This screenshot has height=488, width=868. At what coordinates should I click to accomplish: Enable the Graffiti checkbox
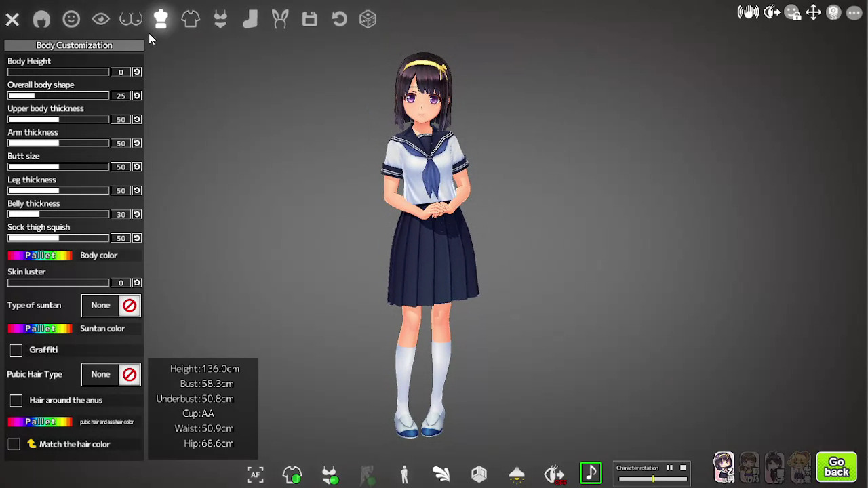pos(16,350)
